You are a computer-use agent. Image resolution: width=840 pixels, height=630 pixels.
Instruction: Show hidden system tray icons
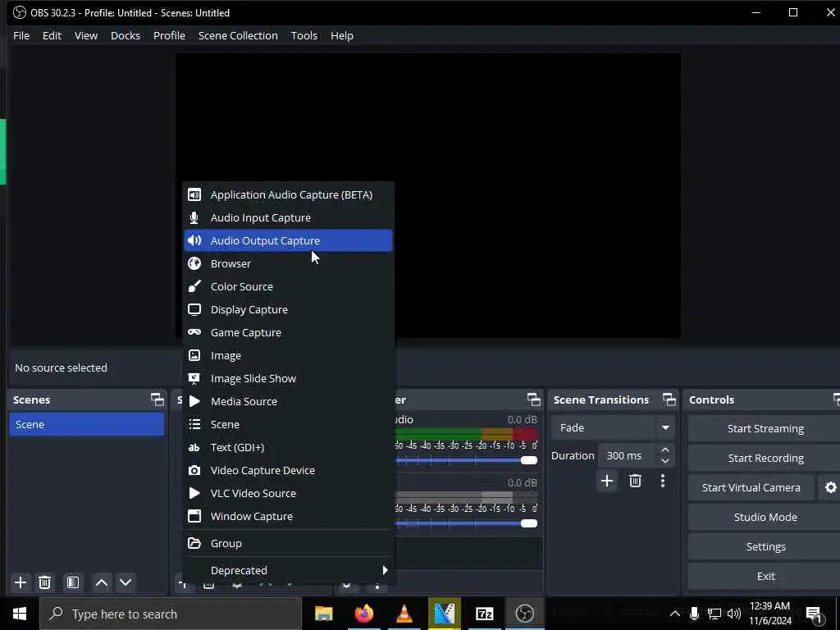(x=675, y=614)
